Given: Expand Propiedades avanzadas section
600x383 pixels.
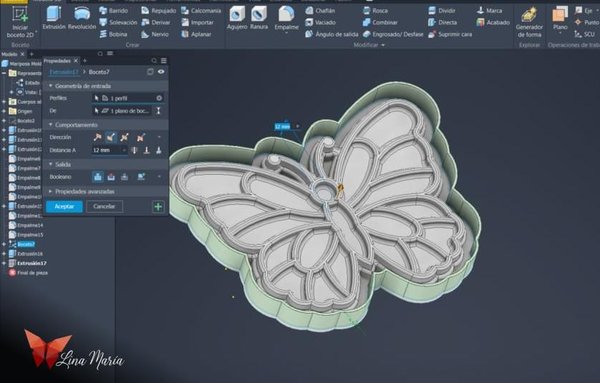Looking at the screenshot, I should click(51, 191).
